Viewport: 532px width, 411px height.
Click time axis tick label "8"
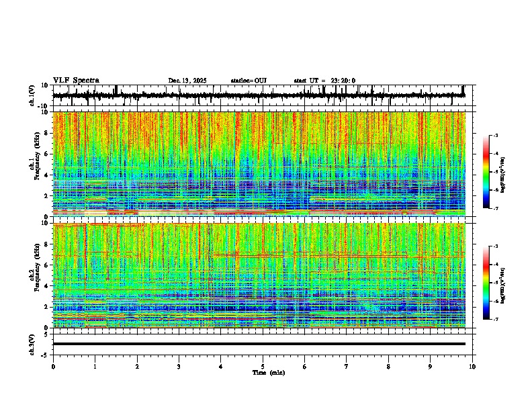388,367
